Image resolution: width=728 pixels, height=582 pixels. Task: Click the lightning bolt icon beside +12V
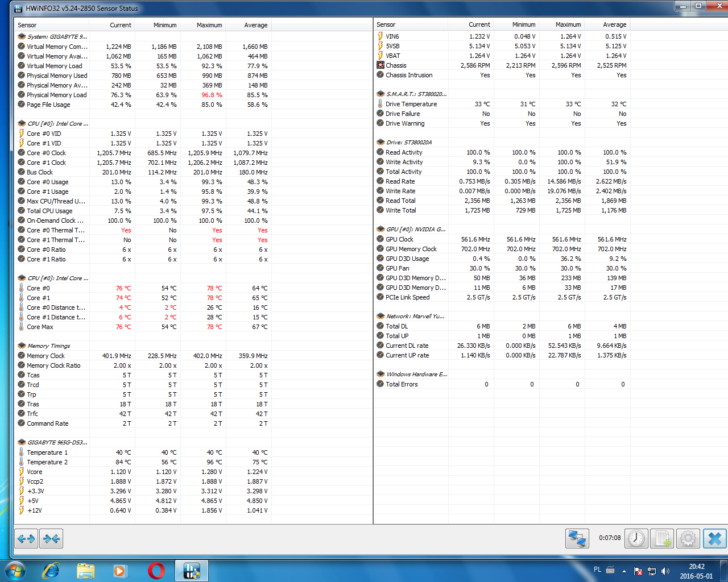21,510
